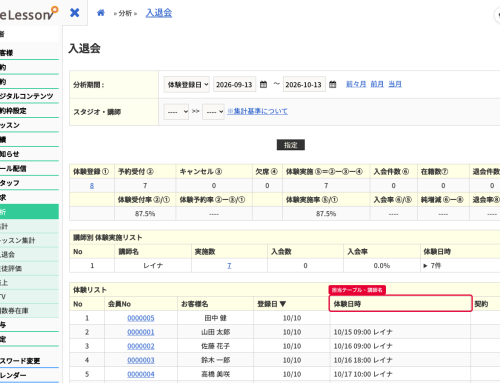Go to home via house icon
Viewport: 500px width, 383px height.
(x=101, y=13)
